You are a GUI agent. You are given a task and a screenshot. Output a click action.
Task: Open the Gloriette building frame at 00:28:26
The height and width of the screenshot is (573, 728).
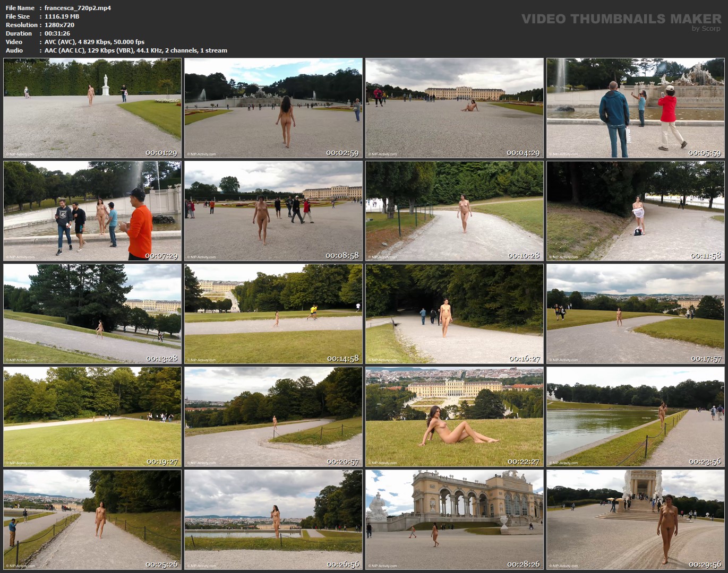pos(455,520)
